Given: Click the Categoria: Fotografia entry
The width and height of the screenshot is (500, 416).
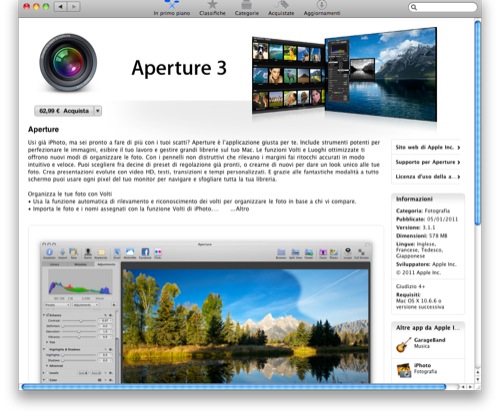Looking at the screenshot, I should pos(423,211).
